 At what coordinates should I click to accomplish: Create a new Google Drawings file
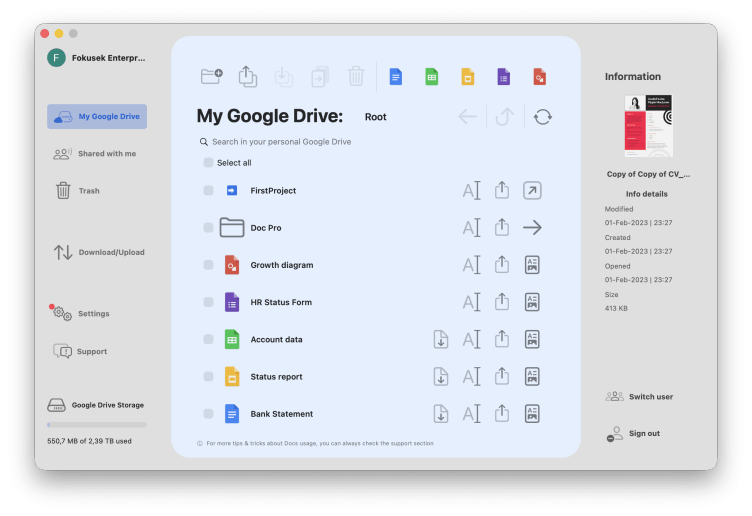540,77
